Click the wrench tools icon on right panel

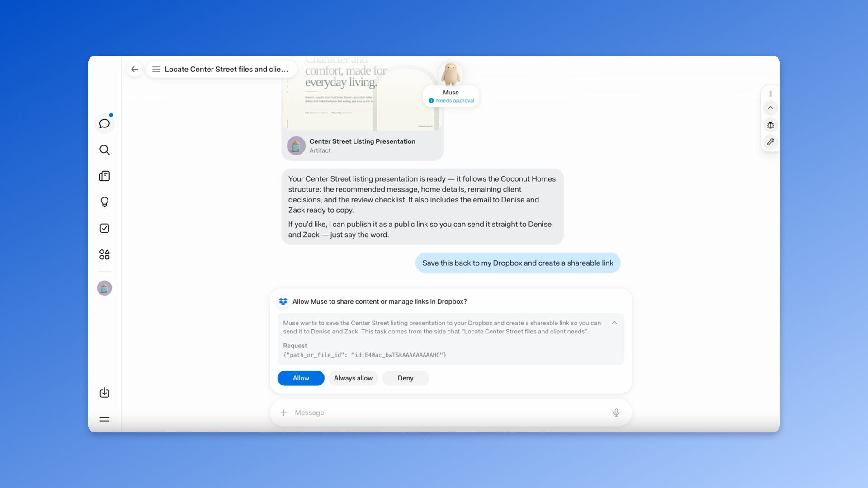[770, 142]
